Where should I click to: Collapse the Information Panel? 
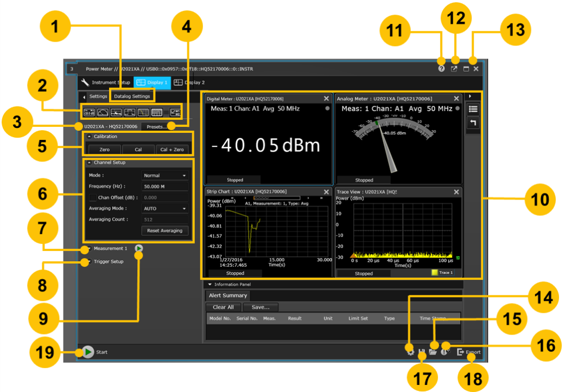210,284
